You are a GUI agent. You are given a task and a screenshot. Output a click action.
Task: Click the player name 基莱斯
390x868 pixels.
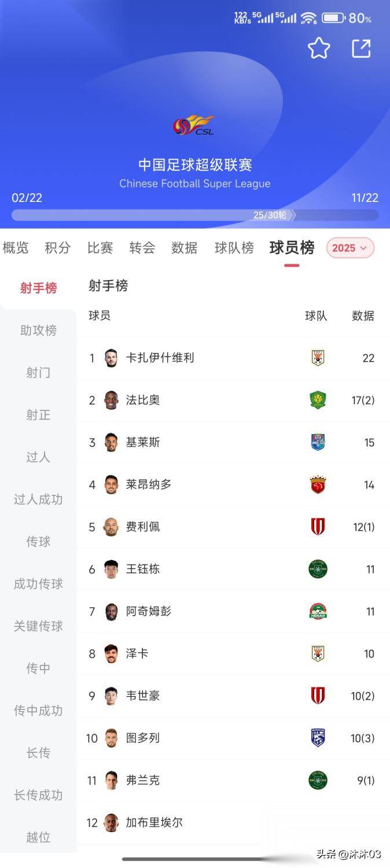pos(142,442)
